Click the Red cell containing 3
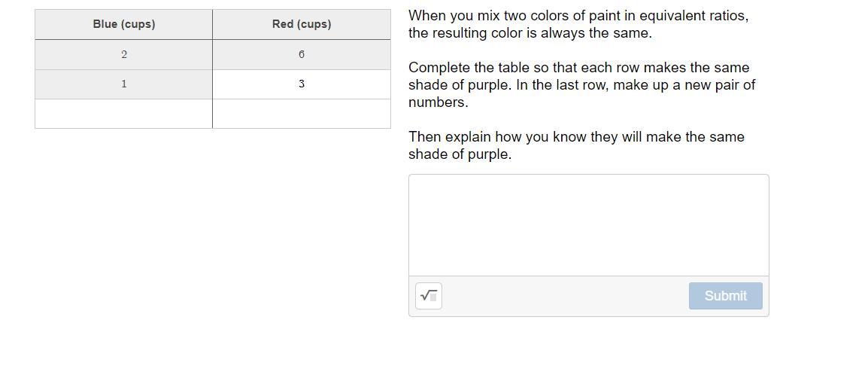 click(x=302, y=84)
